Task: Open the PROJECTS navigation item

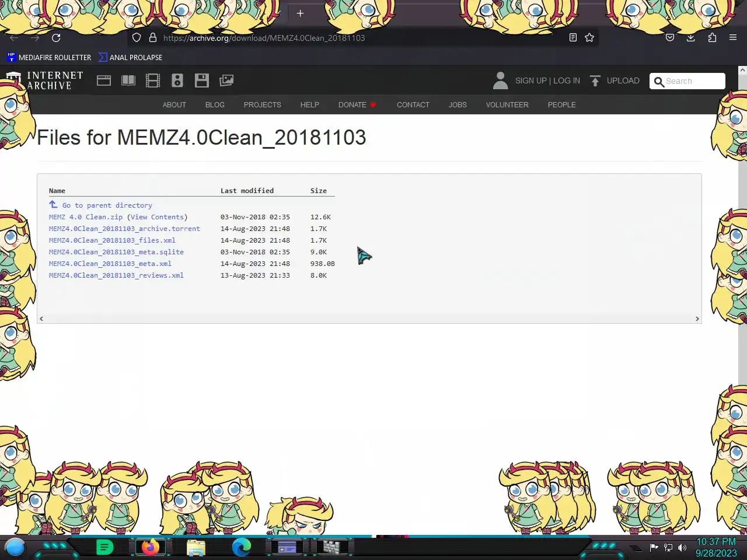Action: (x=263, y=105)
